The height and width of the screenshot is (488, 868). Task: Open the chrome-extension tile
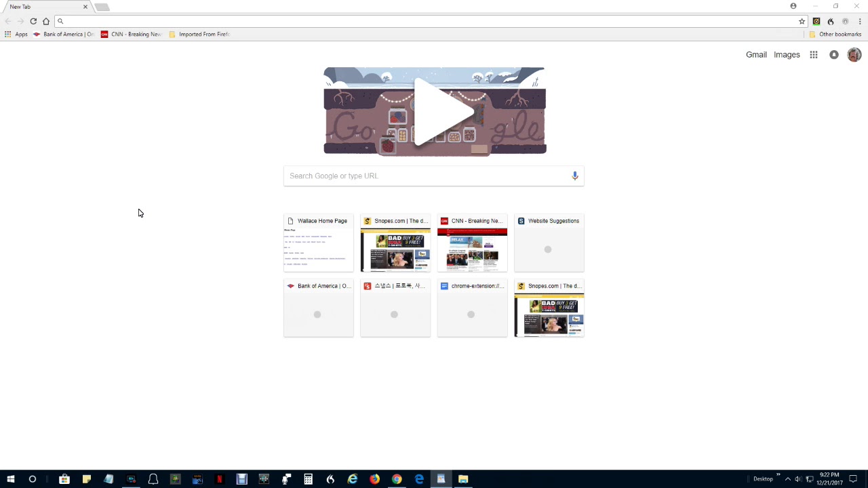click(x=473, y=308)
